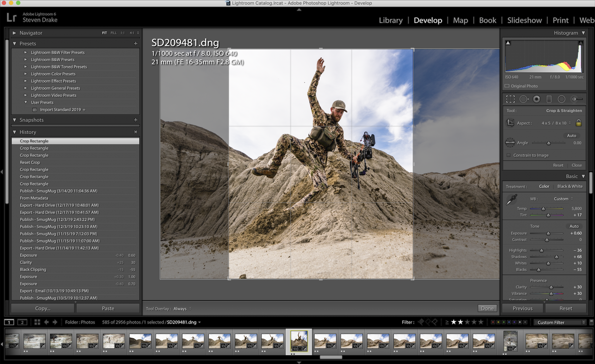
Task: Collapse the History panel
Action: tap(14, 132)
